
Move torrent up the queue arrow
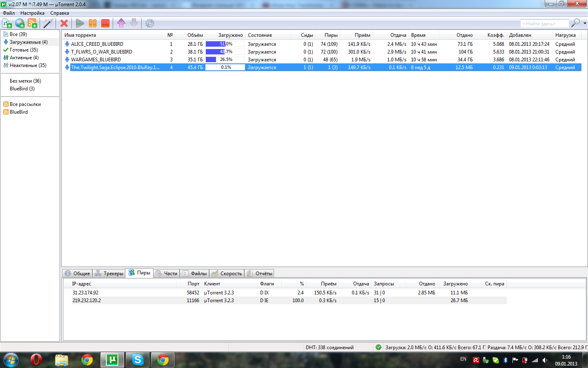tap(121, 23)
